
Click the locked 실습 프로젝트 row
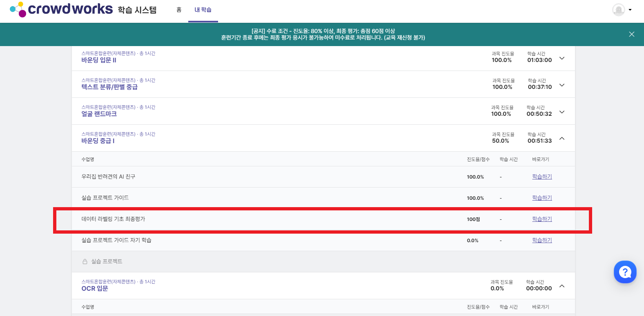(323, 261)
